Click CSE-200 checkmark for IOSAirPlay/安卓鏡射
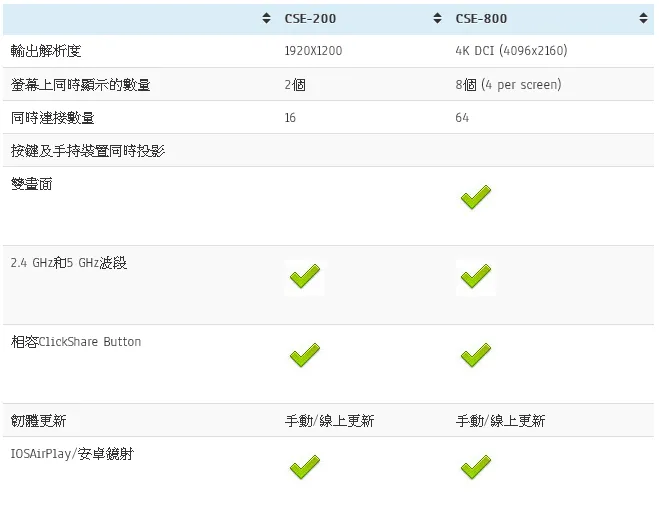 pyautogui.click(x=305, y=467)
